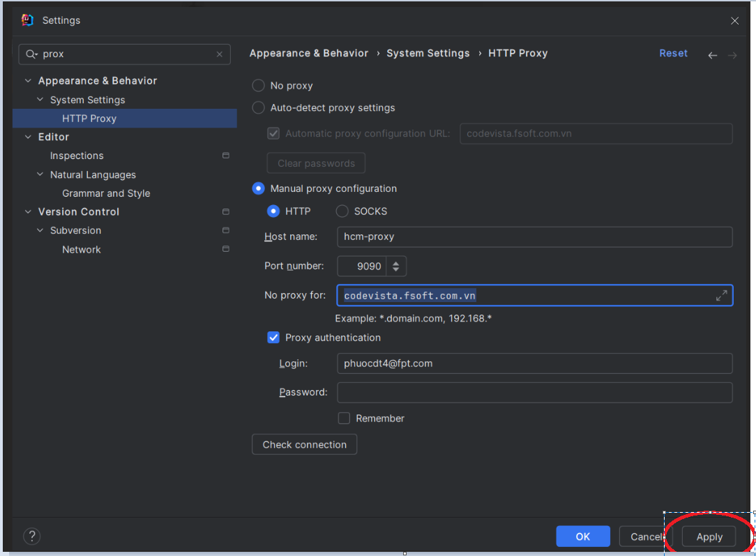Collapse the Subversion tree node
The image size is (756, 556).
click(40, 230)
